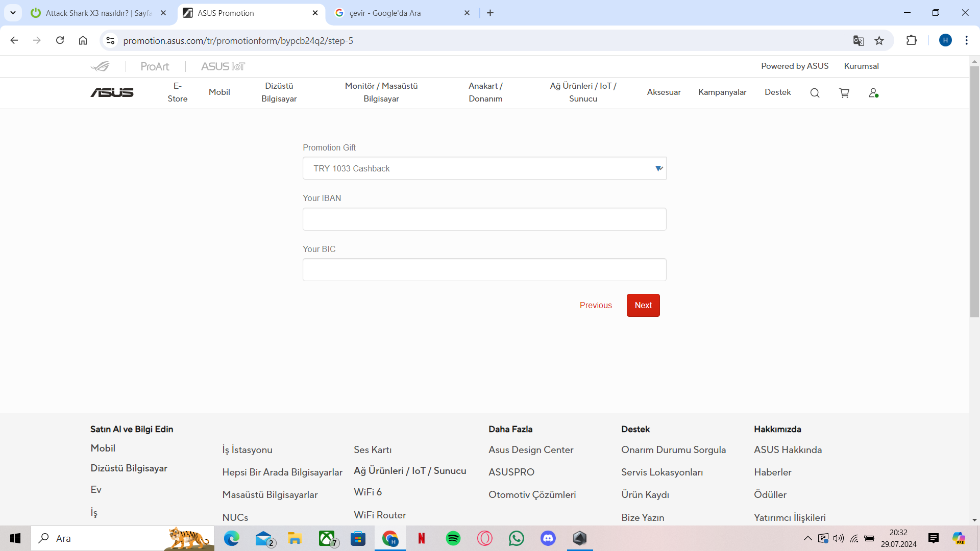Open the Kampanyalar menu item

click(722, 92)
